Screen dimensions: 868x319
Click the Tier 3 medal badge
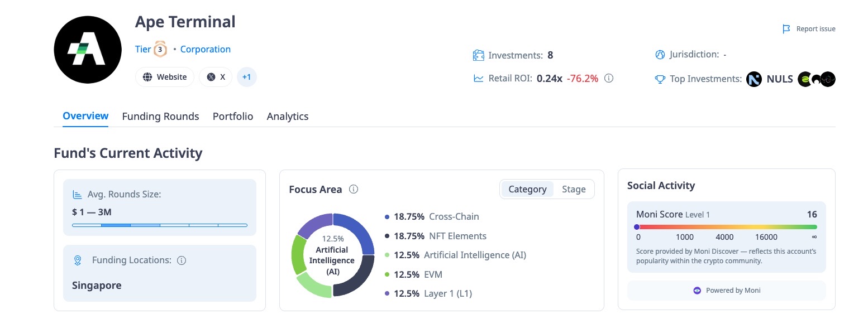click(x=160, y=50)
